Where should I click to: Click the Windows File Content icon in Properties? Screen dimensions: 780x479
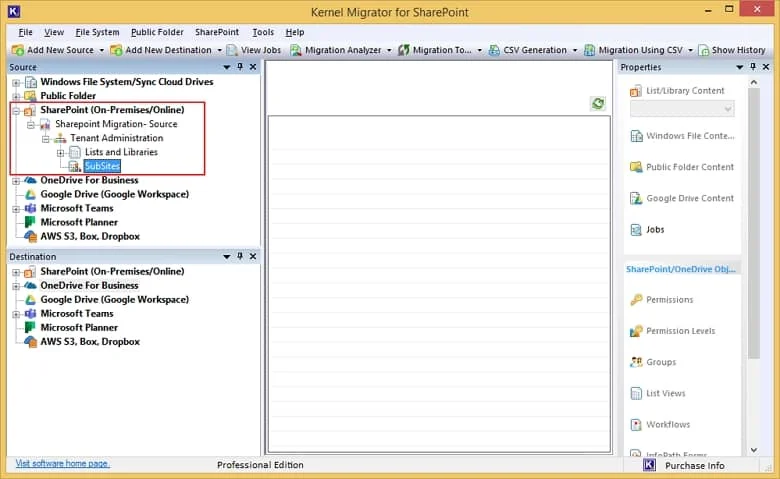click(636, 136)
